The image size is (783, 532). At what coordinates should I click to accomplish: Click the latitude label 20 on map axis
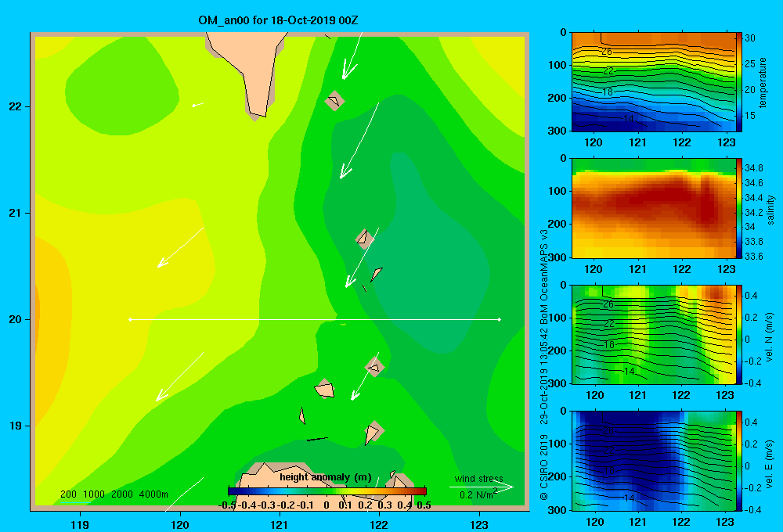(x=15, y=319)
